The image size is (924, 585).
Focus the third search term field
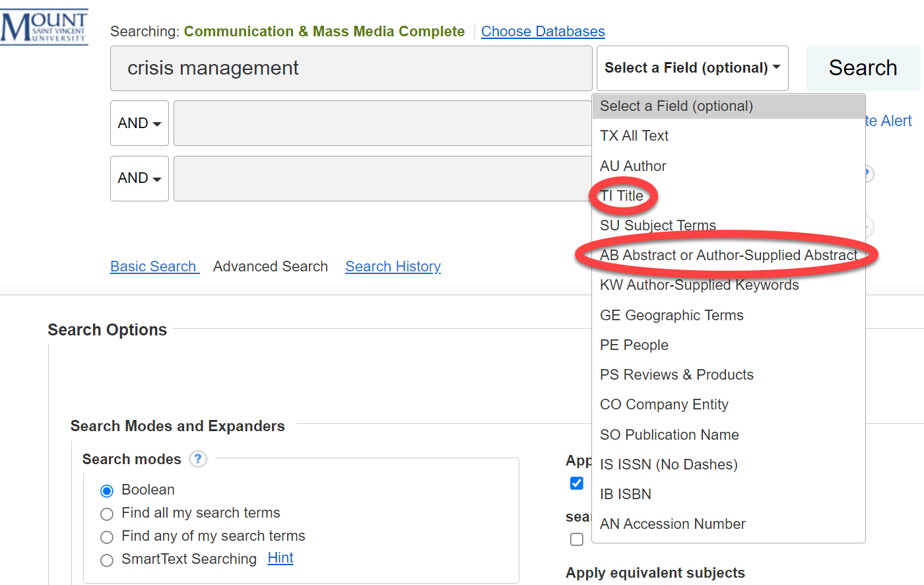tap(383, 178)
